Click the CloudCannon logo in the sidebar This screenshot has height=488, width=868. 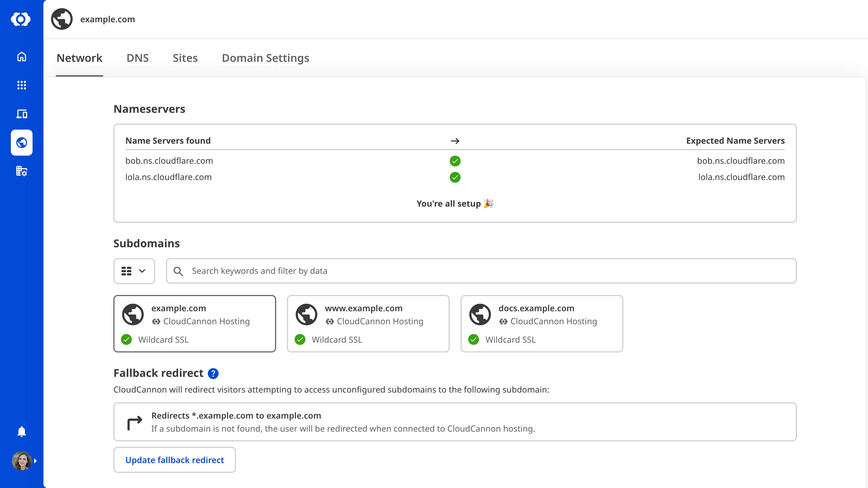click(x=21, y=19)
